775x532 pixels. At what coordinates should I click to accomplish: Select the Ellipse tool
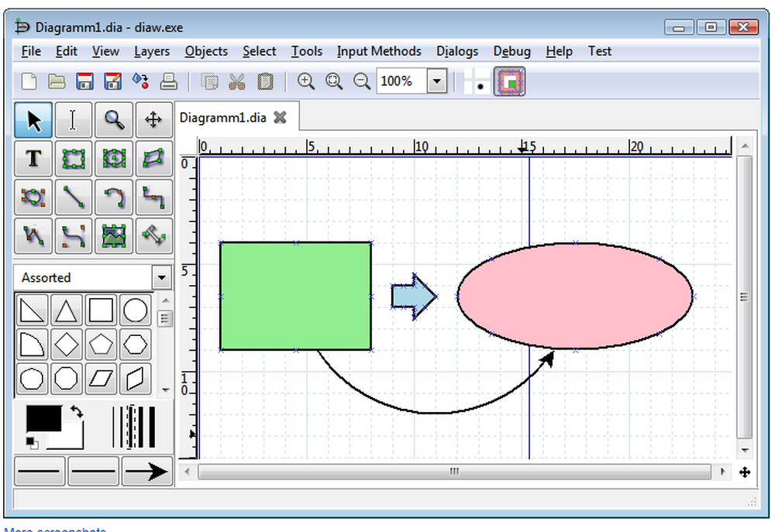coord(114,159)
